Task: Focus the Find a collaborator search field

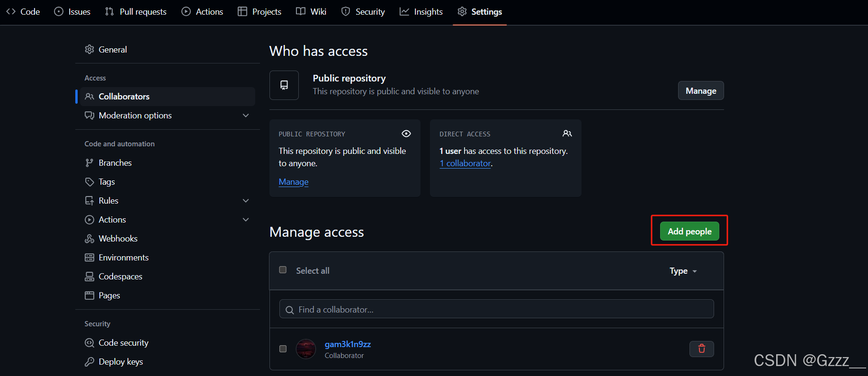Action: pos(496,309)
